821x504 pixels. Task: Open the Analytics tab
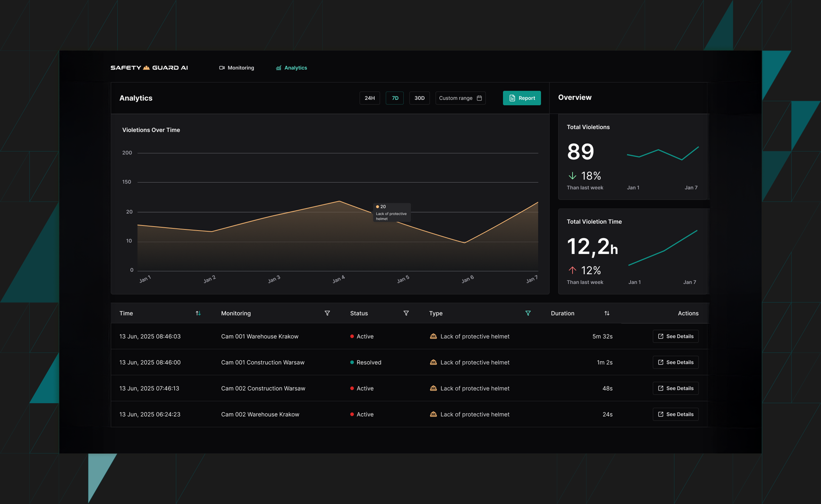pos(291,68)
